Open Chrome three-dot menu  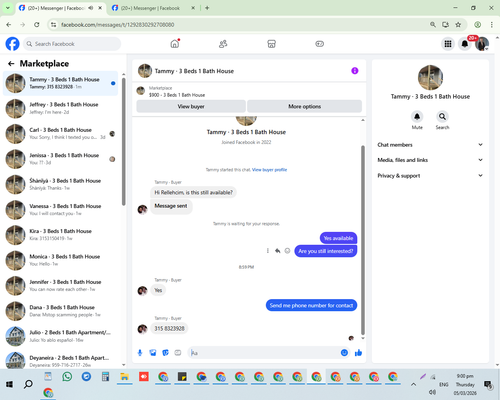pos(492,25)
